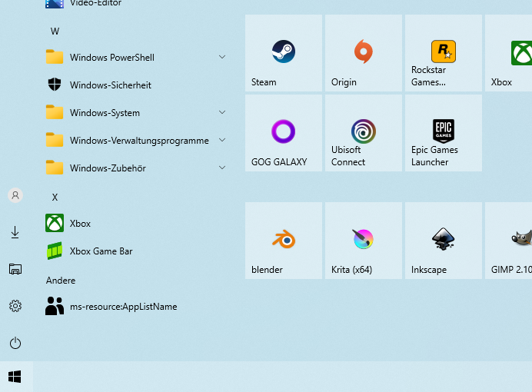532x392 pixels.
Task: Open the user account icon in sidebar
Action: pos(15,195)
